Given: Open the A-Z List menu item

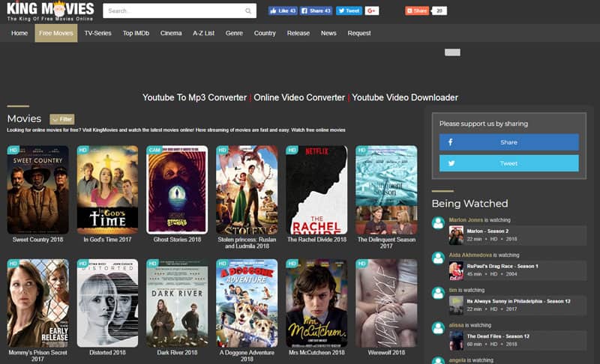Looking at the screenshot, I should coord(203,33).
